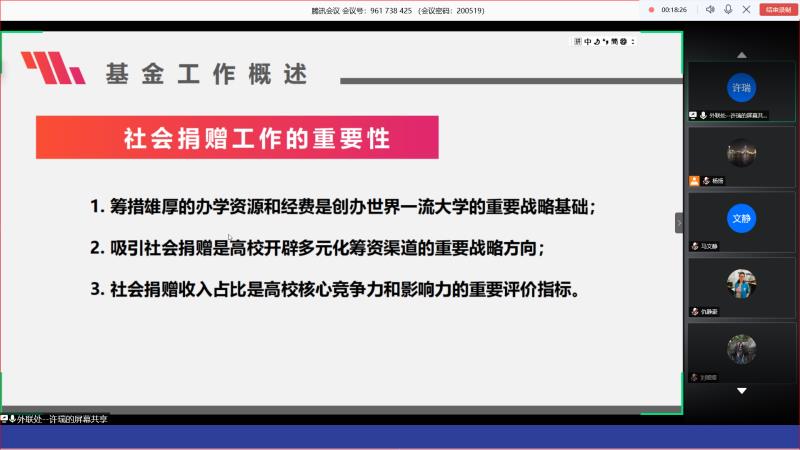
Task: Select the 文静 blue avatar tile
Action: pyautogui.click(x=740, y=217)
